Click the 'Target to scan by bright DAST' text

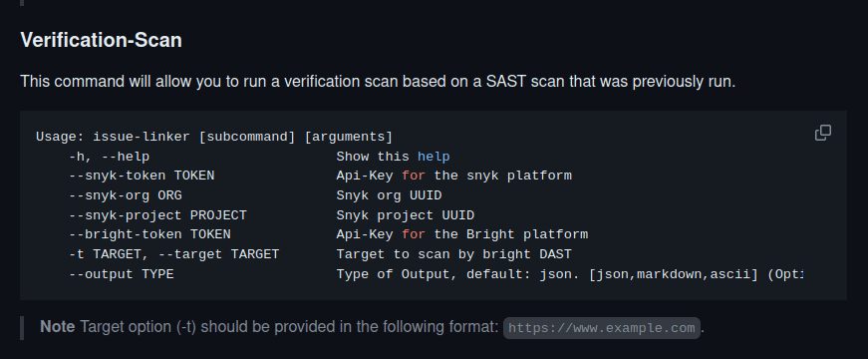click(453, 254)
